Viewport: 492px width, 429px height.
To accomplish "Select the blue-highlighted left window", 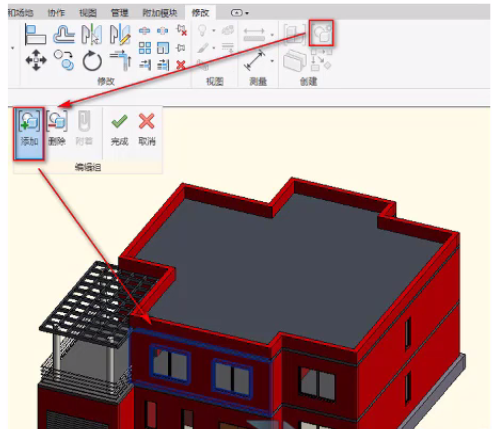I will [170, 366].
